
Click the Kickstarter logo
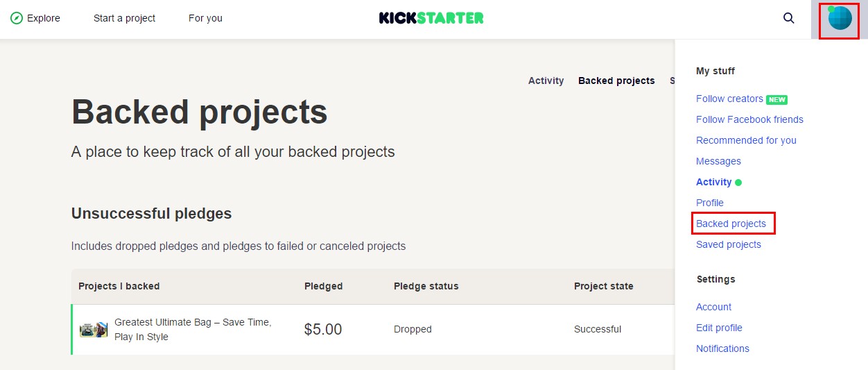tap(431, 18)
